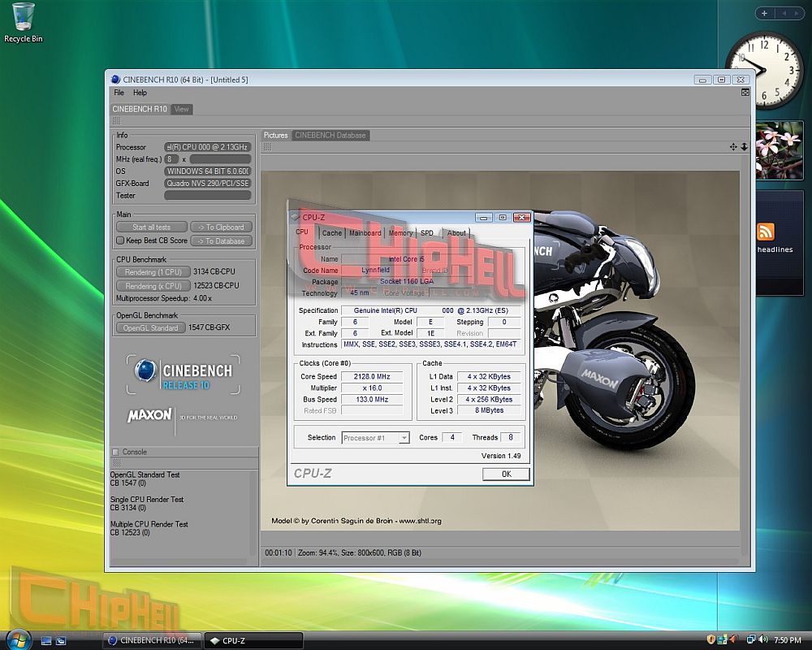The width and height of the screenshot is (812, 650).
Task: Switch to the Mainboard tab in CPU-Z
Action: click(x=365, y=233)
